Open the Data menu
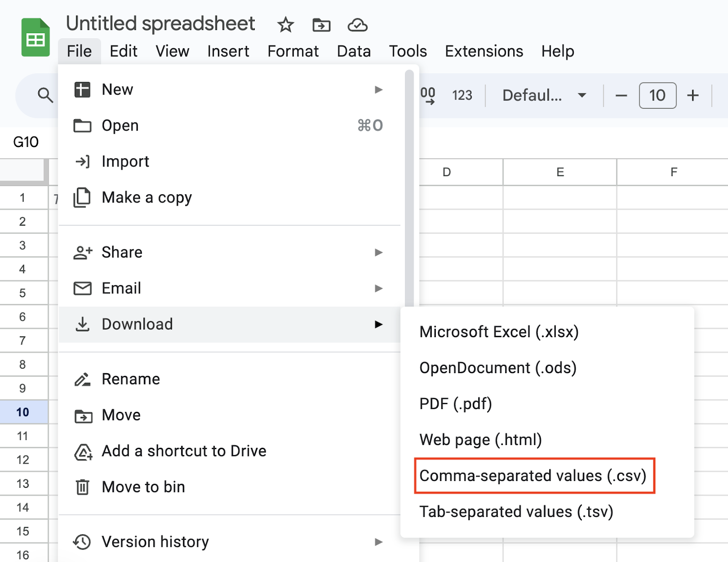 [x=354, y=51]
